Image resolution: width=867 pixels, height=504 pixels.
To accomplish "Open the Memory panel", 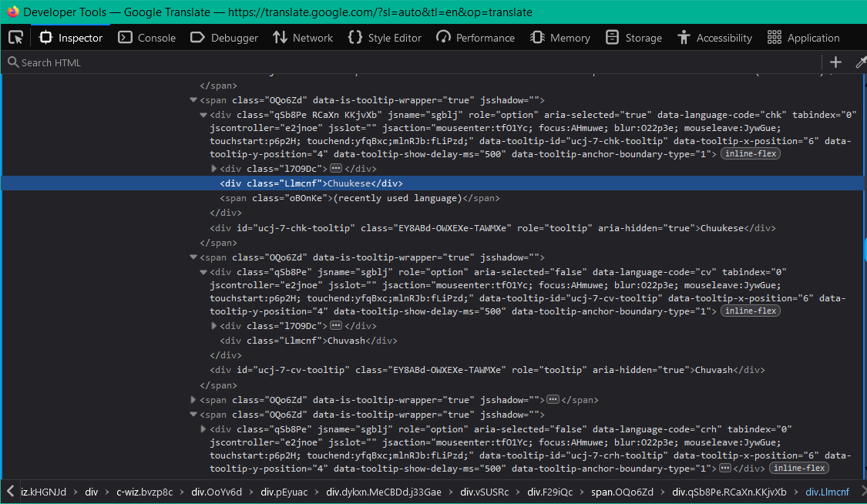I will [x=561, y=38].
